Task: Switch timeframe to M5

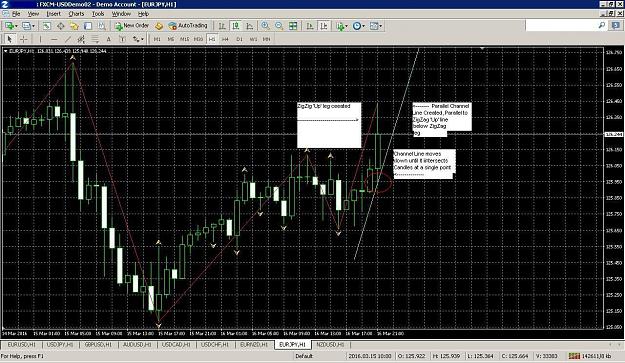Action: point(171,39)
